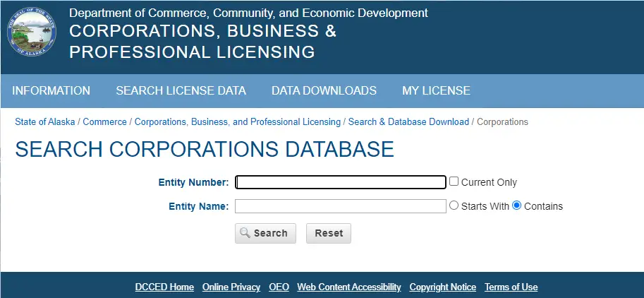Screen dimensions: 644x298
Task: Go to State of Alaska breadcrumb link
Action: pos(45,121)
